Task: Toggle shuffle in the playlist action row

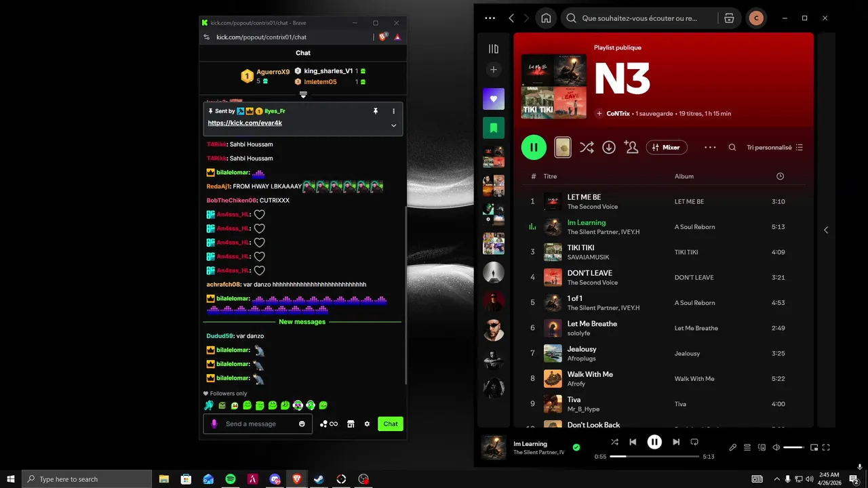Action: 587,147
